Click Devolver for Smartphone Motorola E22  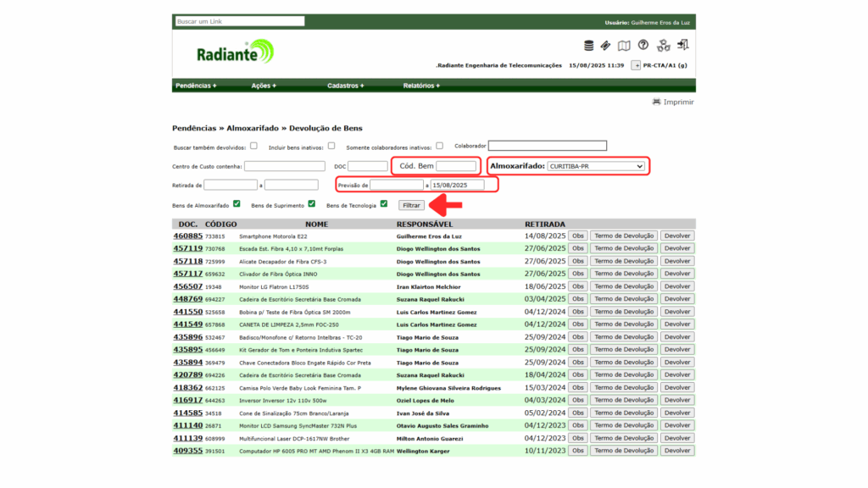coord(677,236)
